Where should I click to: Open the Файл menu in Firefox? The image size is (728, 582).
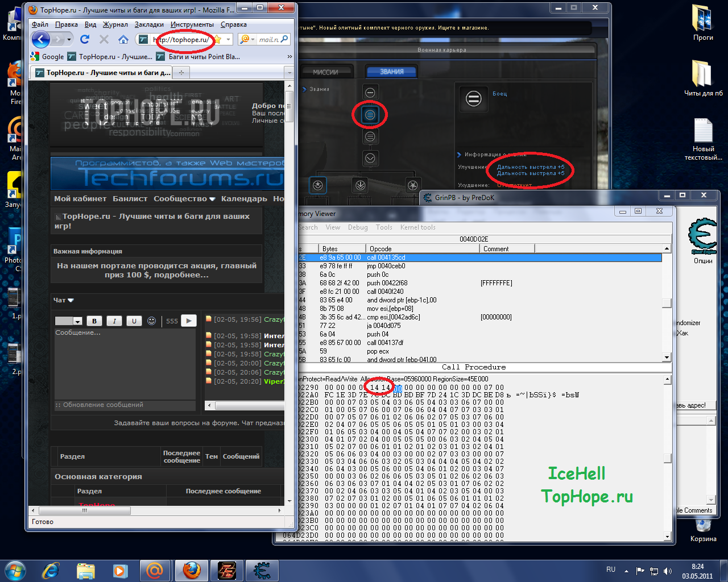(40, 24)
